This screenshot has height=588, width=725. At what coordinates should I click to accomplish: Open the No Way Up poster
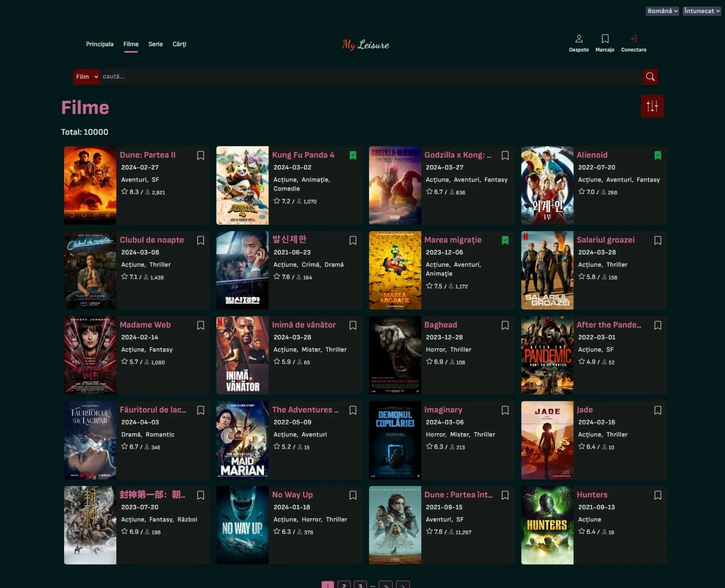coord(243,525)
